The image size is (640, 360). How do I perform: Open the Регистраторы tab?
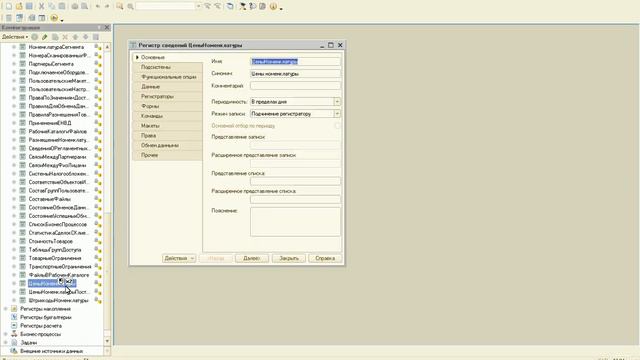point(167,96)
